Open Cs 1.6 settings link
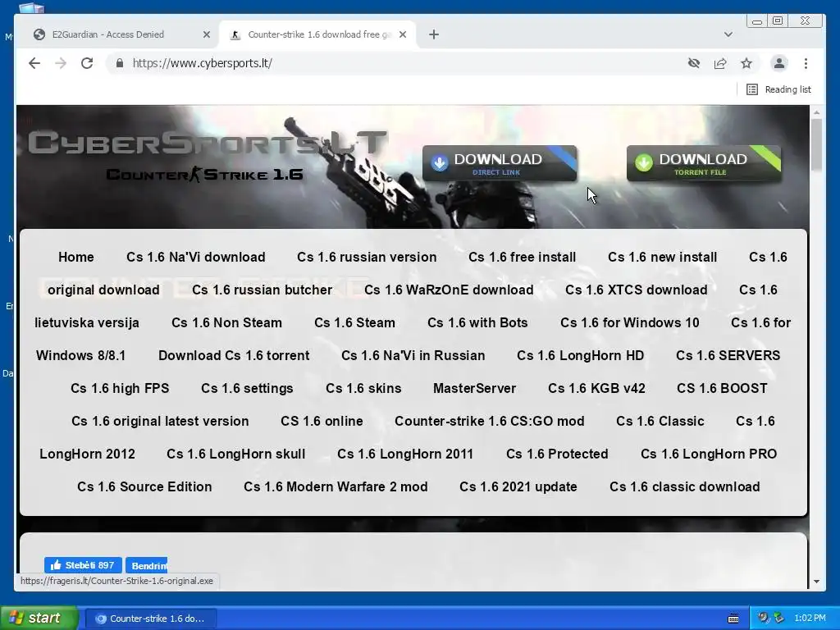Image resolution: width=840 pixels, height=630 pixels. point(247,388)
